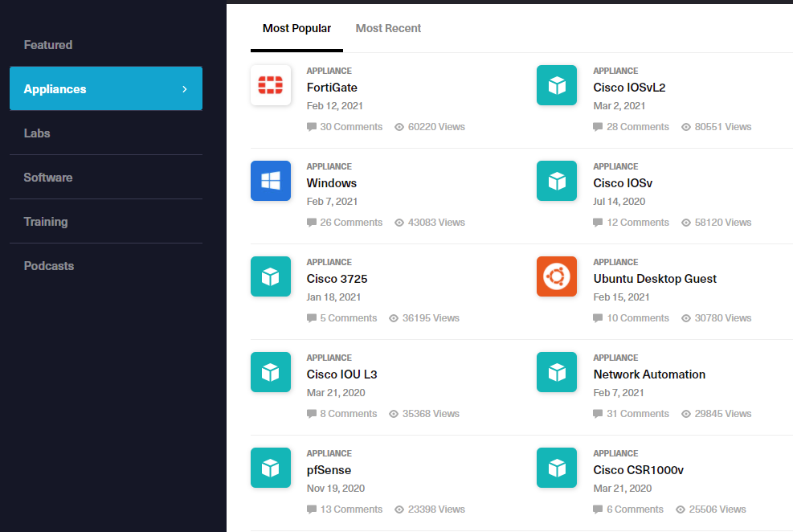Click comment icon beside 10 Comments
The width and height of the screenshot is (793, 532).
[x=598, y=318]
